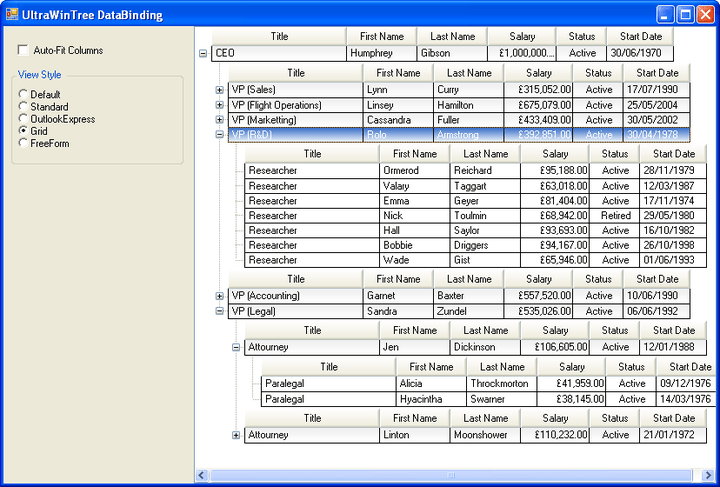Click the Retired status cell
The image size is (720, 487).
[615, 215]
